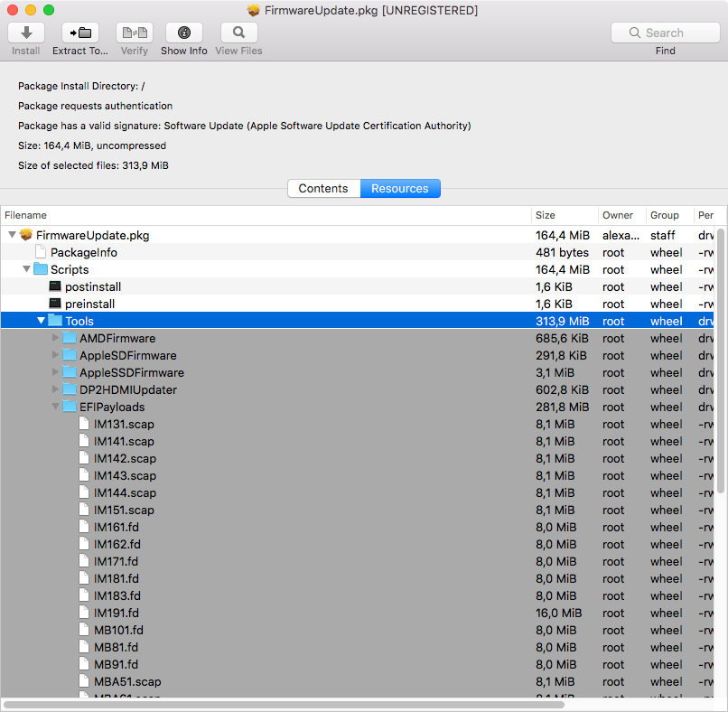Click the Install toolbar icon
728x712 pixels.
point(26,33)
